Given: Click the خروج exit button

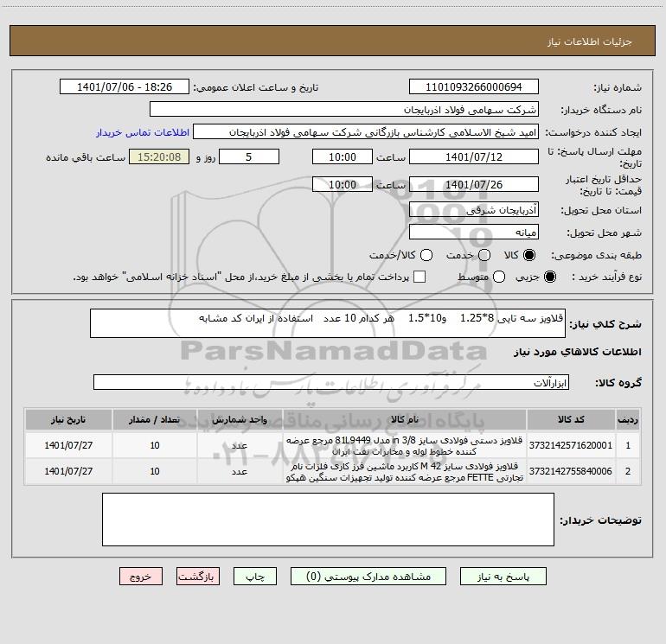Looking at the screenshot, I should 141,577.
